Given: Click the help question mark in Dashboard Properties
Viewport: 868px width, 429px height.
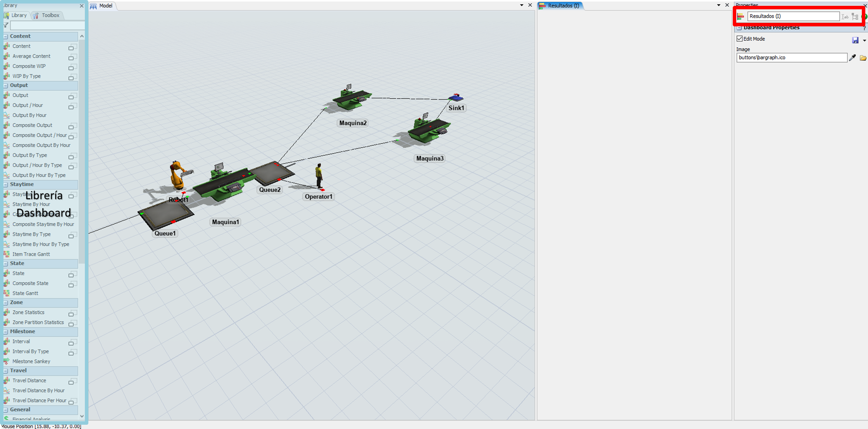Looking at the screenshot, I should pos(864,28).
